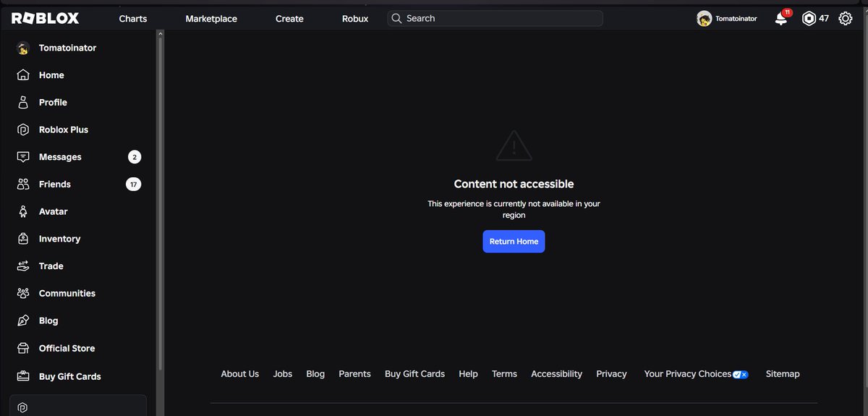Click the Tomatoinator avatar in top bar
868x416 pixels.
[x=704, y=19]
